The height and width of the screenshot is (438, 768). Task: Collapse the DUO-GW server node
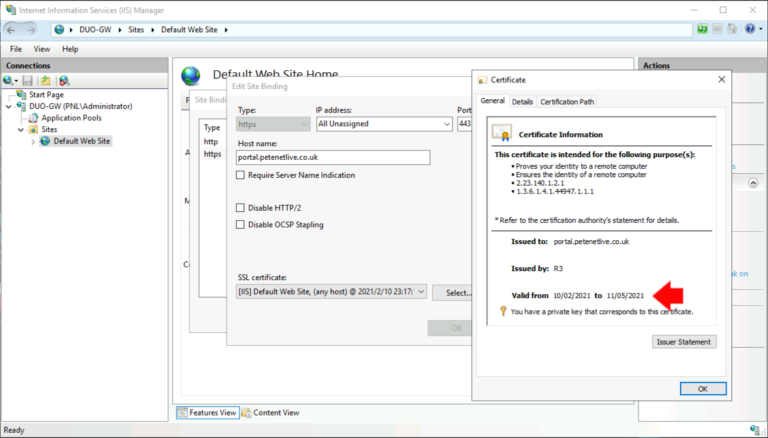[8, 106]
